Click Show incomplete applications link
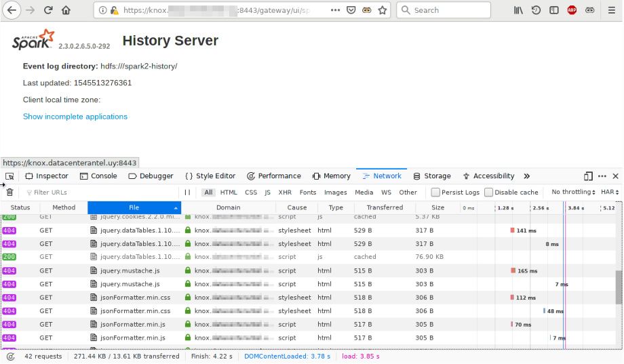624x364 pixels. click(75, 117)
